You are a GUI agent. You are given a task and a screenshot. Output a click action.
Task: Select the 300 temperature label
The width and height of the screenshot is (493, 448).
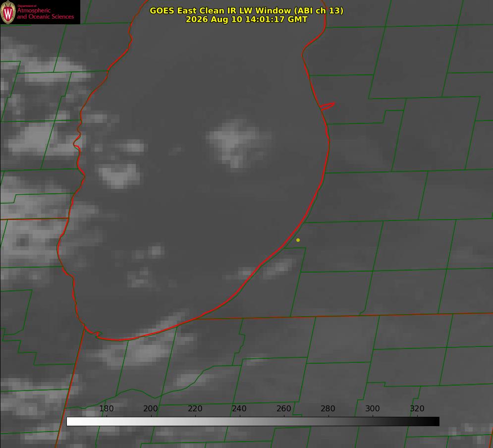click(x=372, y=408)
